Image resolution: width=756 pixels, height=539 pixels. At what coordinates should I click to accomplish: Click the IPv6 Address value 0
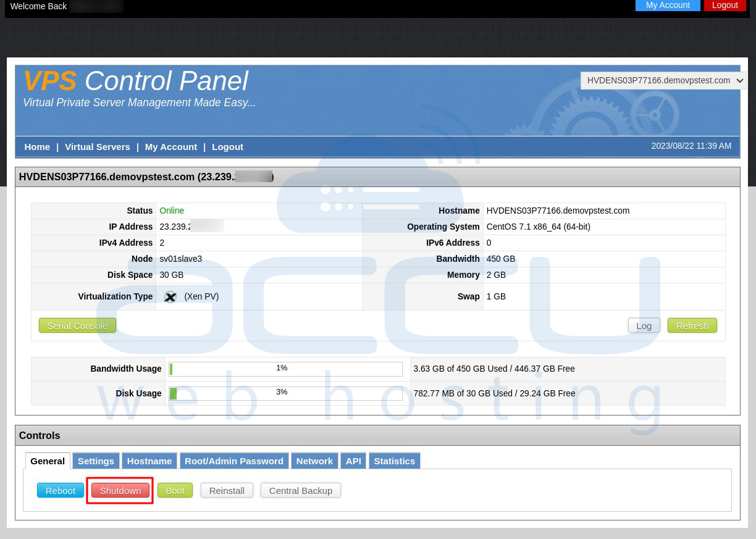489,243
